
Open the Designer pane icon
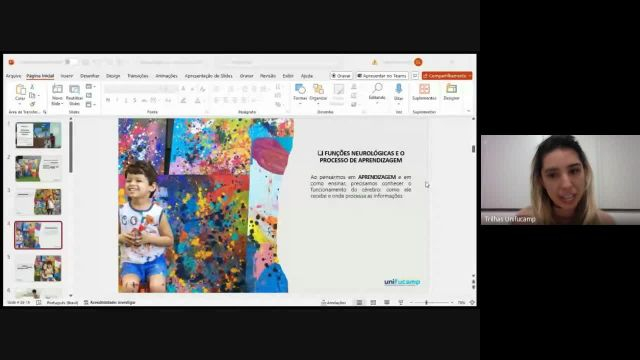[451, 92]
